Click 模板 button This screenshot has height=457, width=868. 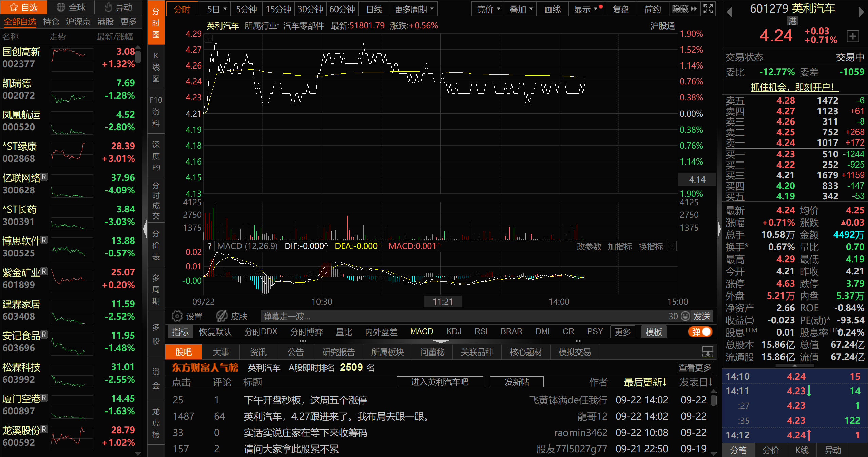click(654, 332)
